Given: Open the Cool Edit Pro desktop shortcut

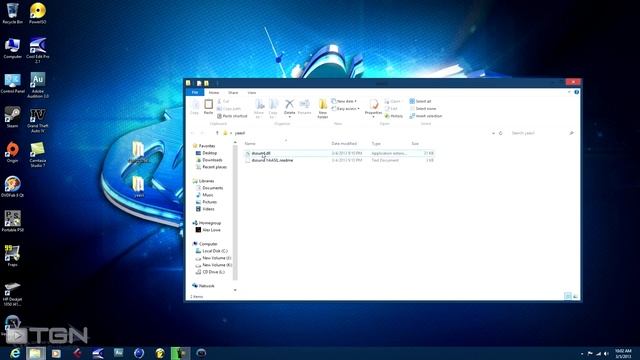Looking at the screenshot, I should pyautogui.click(x=38, y=50).
